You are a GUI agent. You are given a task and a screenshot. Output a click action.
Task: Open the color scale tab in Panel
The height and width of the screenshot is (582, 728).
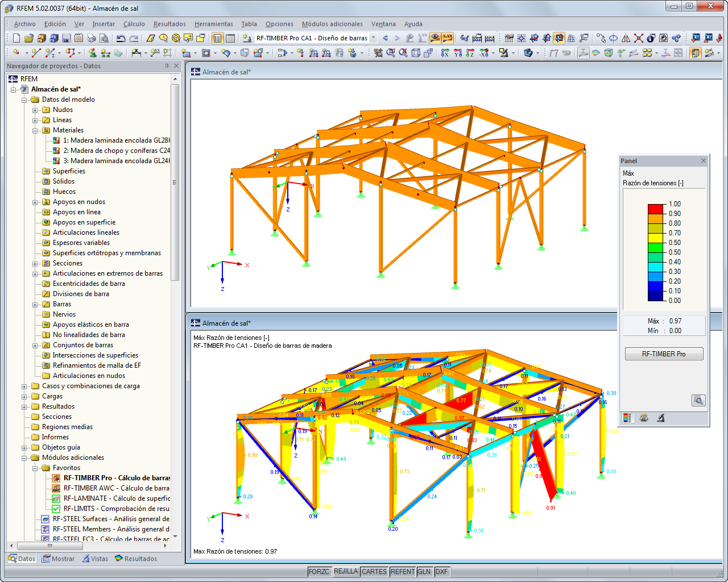pyautogui.click(x=627, y=418)
